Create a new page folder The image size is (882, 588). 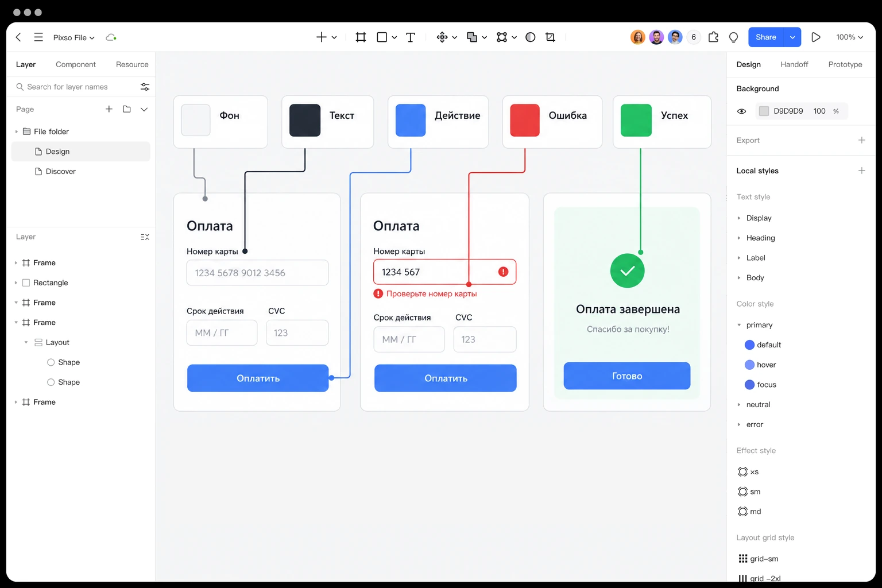click(x=127, y=109)
